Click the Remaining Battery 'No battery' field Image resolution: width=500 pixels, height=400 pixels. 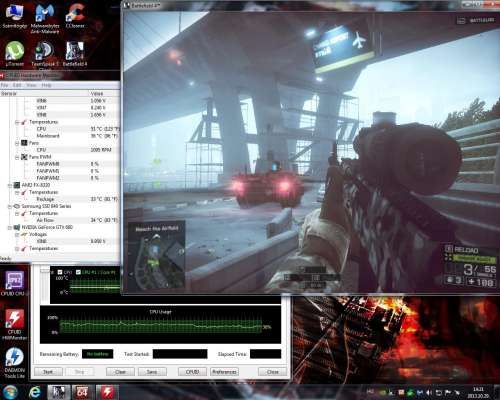[x=97, y=354]
